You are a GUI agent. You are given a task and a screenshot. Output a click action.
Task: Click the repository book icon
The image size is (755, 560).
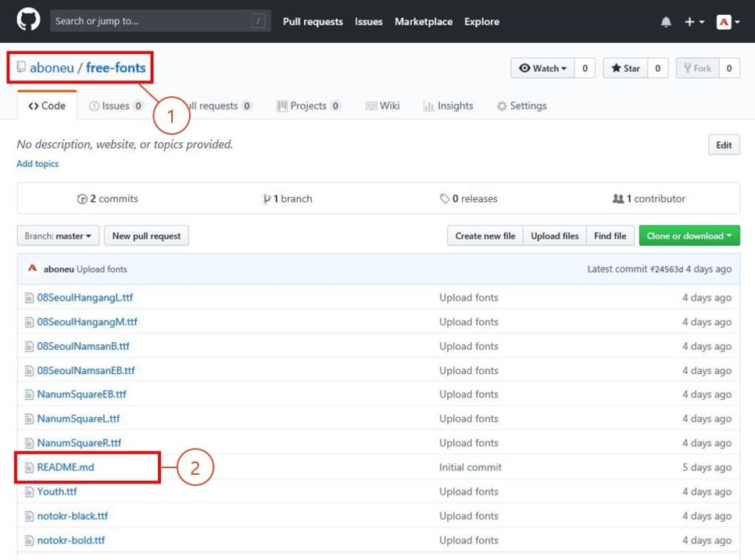pos(21,67)
